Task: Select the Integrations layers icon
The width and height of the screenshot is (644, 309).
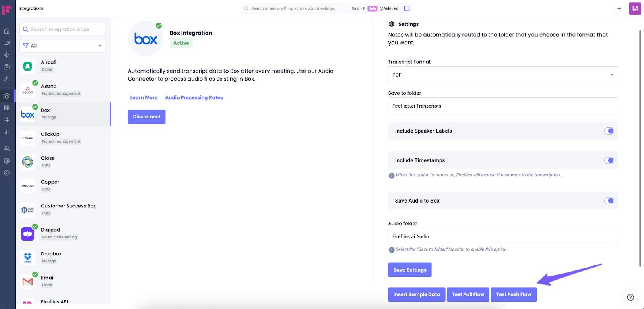Action: [x=7, y=96]
